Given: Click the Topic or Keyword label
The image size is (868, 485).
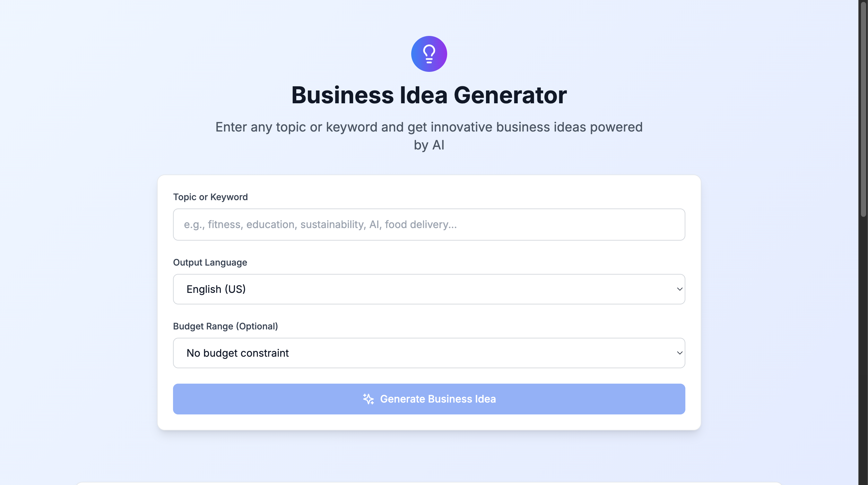Looking at the screenshot, I should [x=210, y=197].
